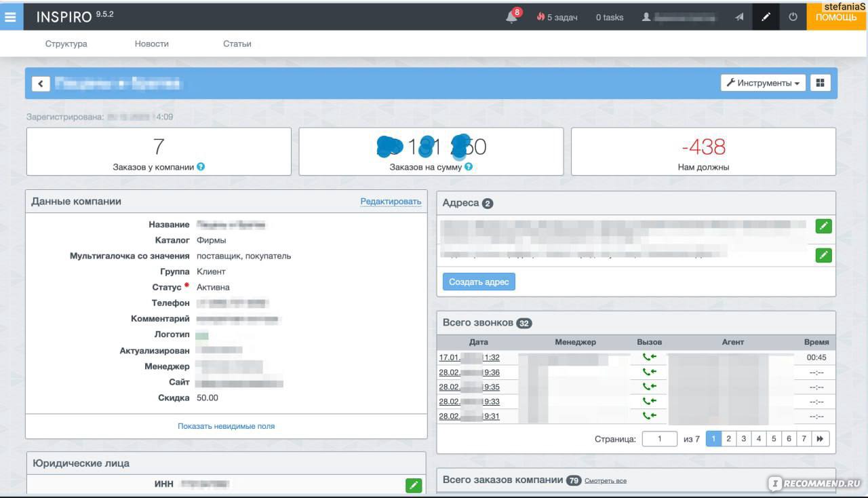This screenshot has width=868, height=498.
Task: Jump to last calls page arrow
Action: click(x=821, y=439)
